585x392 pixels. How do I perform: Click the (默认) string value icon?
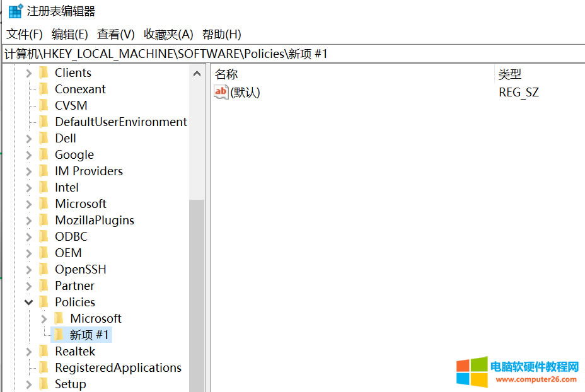click(221, 93)
